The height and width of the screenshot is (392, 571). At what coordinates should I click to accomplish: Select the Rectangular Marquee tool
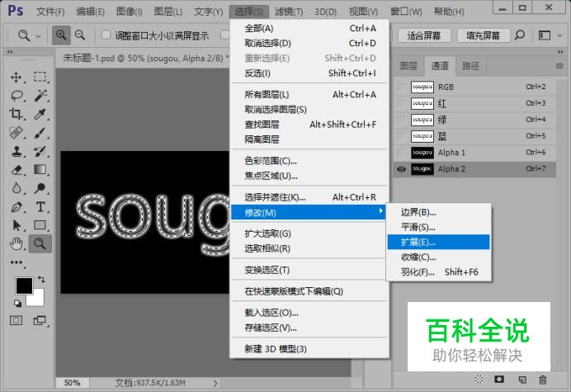(x=40, y=78)
